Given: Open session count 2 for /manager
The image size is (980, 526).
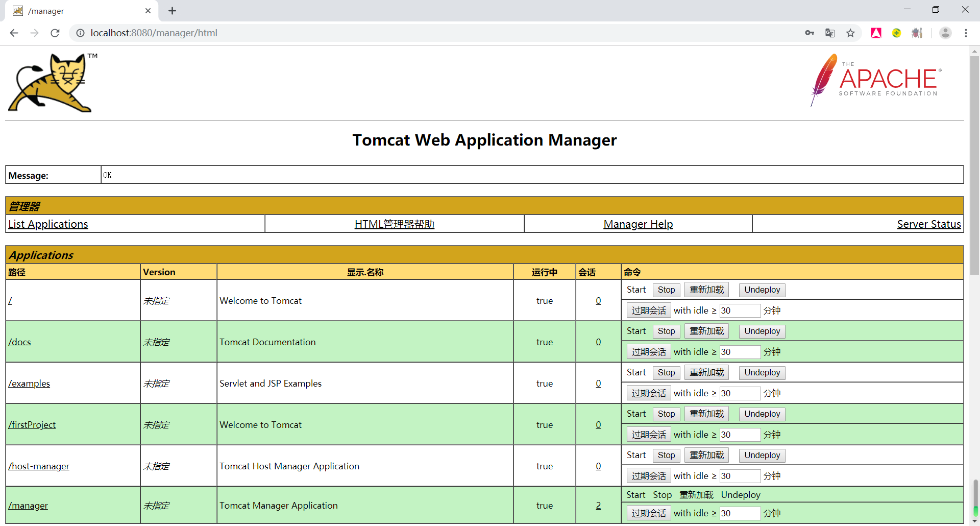Looking at the screenshot, I should tap(598, 506).
